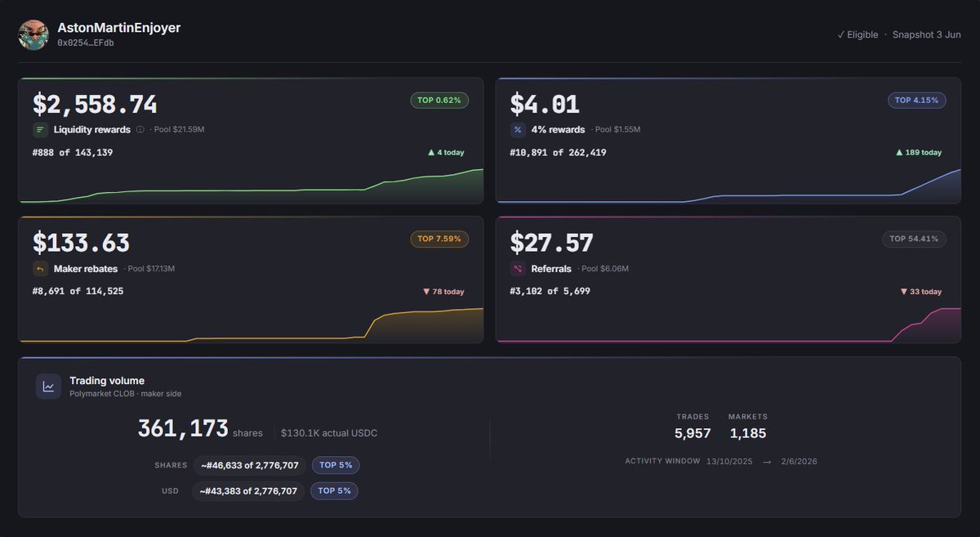Screen dimensions: 980x537
Task: Select the TOP 7.59% badge
Action: 439,239
